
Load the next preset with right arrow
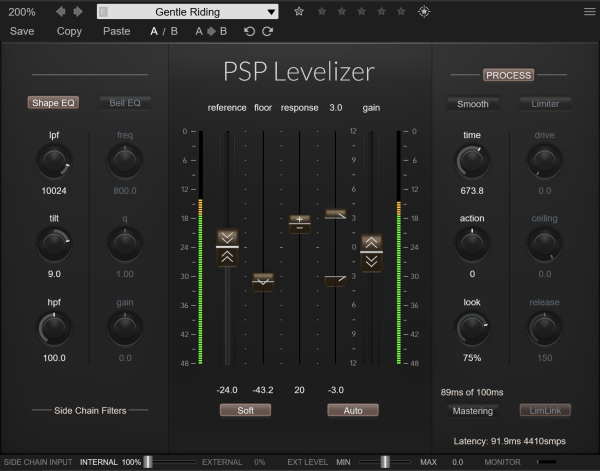point(78,12)
